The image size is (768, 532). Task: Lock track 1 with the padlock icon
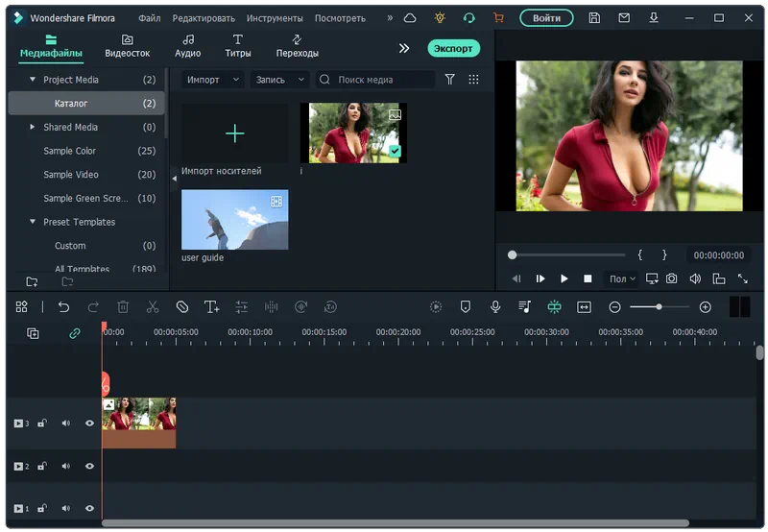pyautogui.click(x=42, y=508)
